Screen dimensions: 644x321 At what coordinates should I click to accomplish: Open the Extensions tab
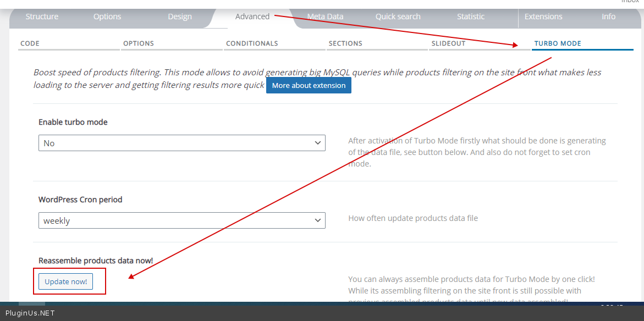click(x=543, y=16)
